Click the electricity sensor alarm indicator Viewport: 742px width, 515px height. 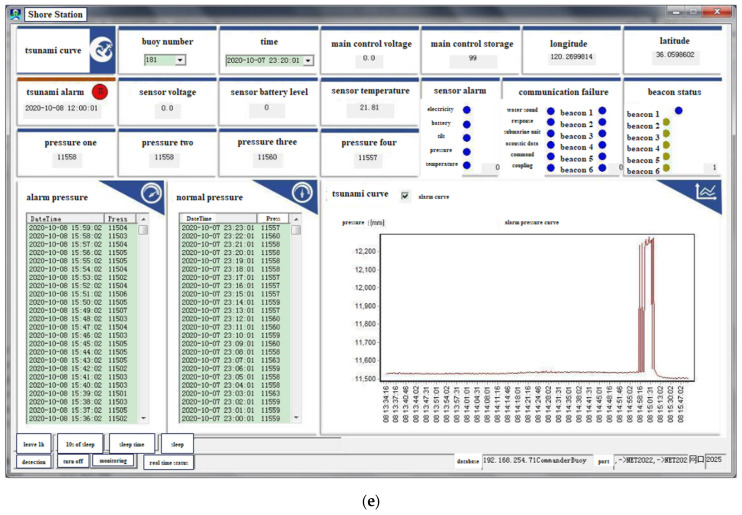pyautogui.click(x=467, y=110)
